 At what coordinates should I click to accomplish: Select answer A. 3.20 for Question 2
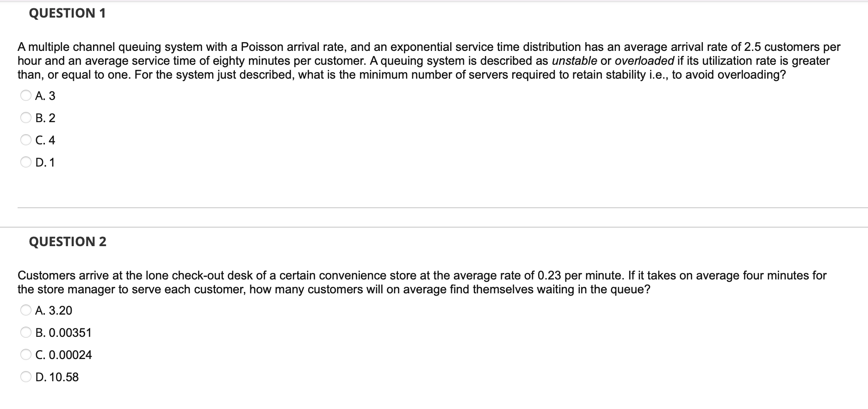25,310
